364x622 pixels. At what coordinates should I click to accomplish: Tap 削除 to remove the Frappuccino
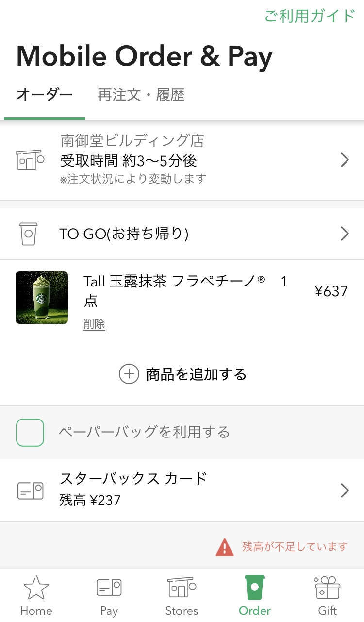(94, 325)
